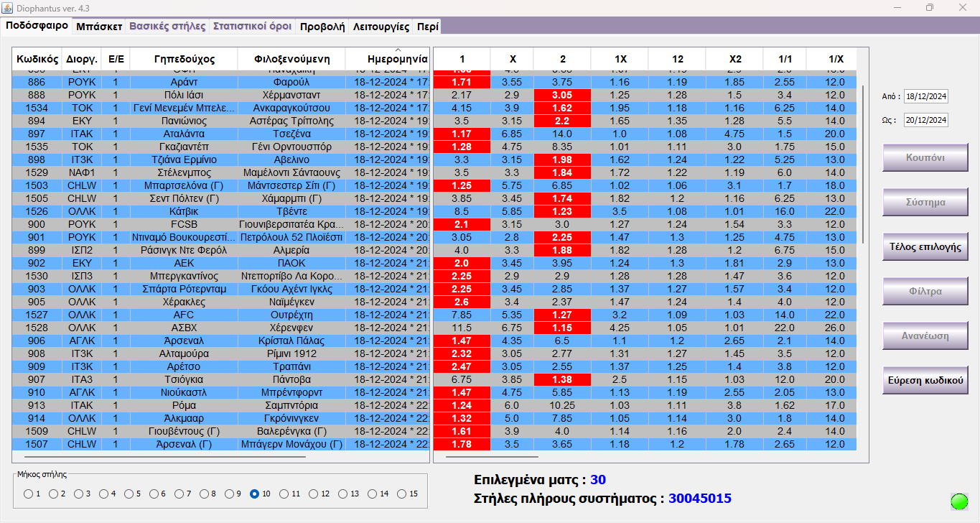Click the Τρεντε away team cell for Κάτβικ
980x523 pixels.
[x=291, y=211]
